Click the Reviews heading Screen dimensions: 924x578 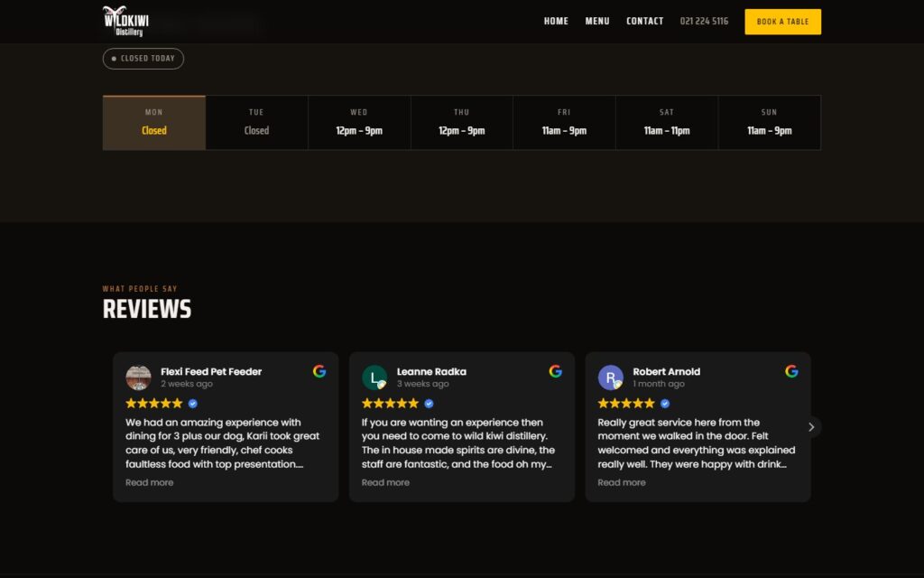tap(147, 309)
